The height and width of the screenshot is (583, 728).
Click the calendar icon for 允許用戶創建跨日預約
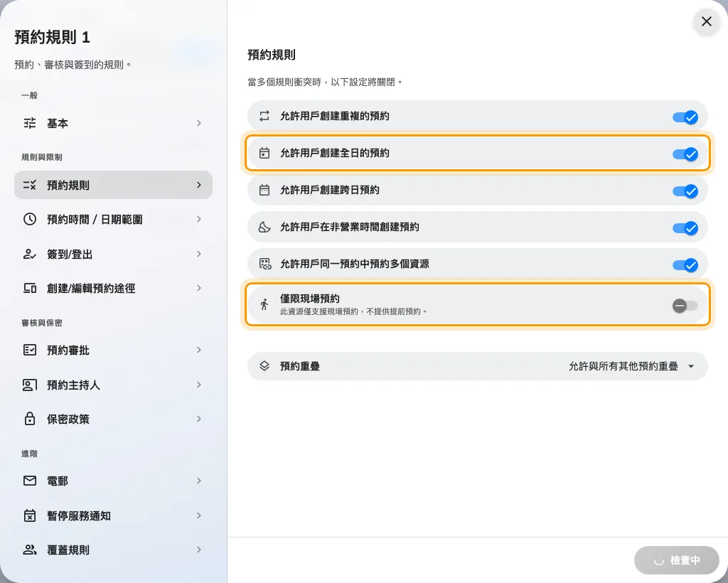264,190
